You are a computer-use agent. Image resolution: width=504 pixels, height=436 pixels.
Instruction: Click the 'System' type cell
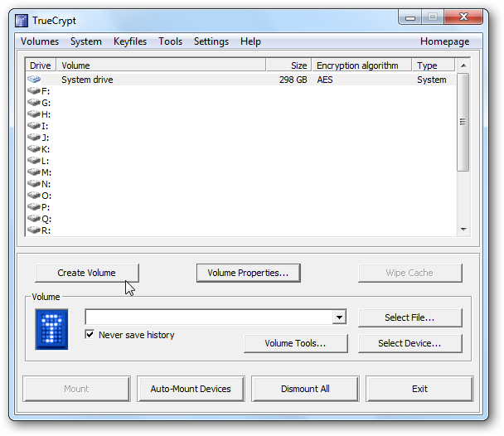pyautogui.click(x=431, y=80)
